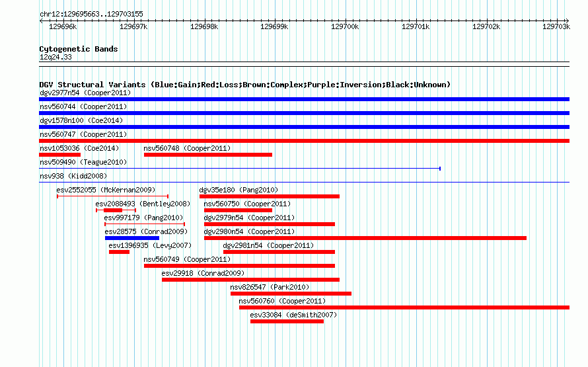Click the red bar under nsv826547

[291, 294]
